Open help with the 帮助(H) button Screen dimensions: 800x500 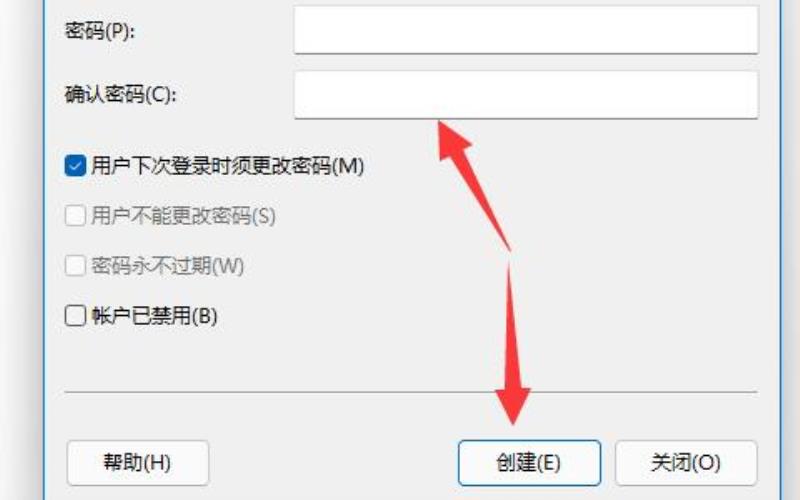pyautogui.click(x=138, y=463)
